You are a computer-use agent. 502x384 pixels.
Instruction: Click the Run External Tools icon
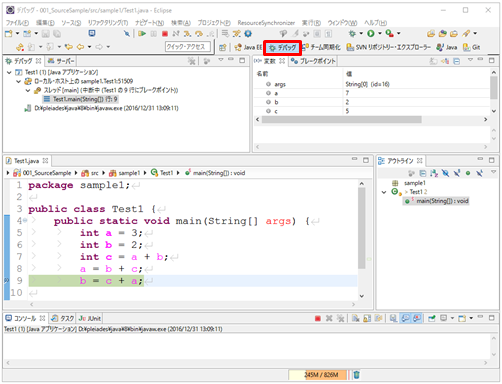[x=389, y=33]
